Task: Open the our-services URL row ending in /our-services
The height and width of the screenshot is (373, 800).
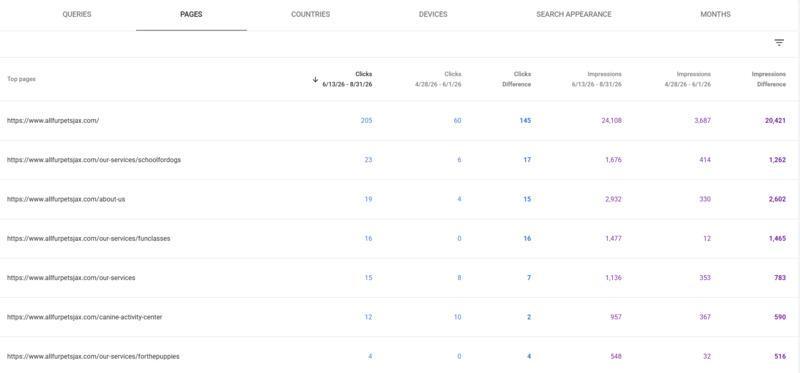Action: pyautogui.click(x=400, y=278)
